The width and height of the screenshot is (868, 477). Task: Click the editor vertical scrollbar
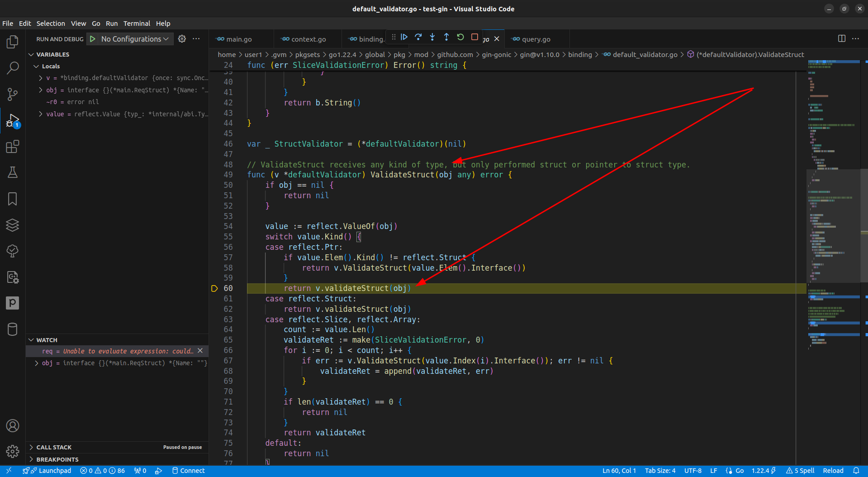[x=864, y=226]
